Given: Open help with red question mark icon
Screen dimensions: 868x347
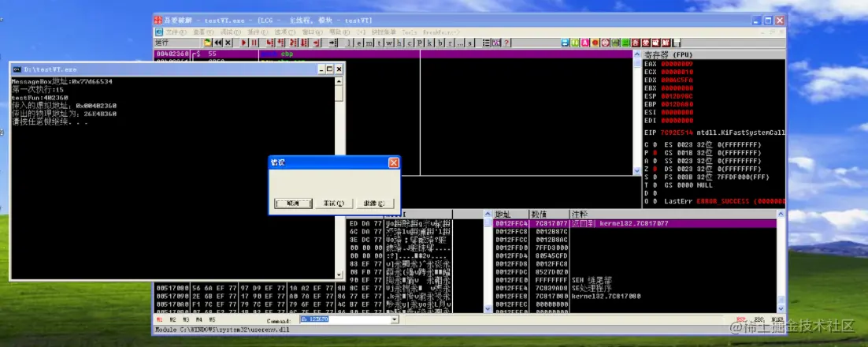Looking at the screenshot, I should click(x=506, y=43).
